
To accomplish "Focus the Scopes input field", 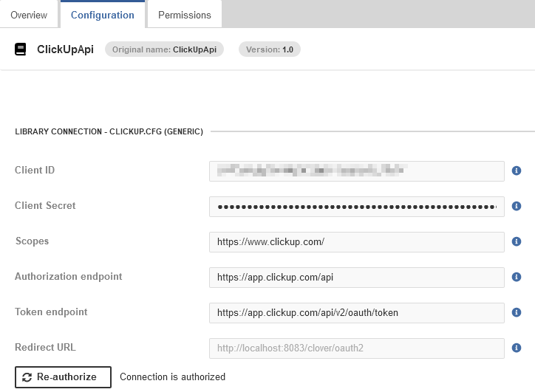I will pyautogui.click(x=357, y=242).
